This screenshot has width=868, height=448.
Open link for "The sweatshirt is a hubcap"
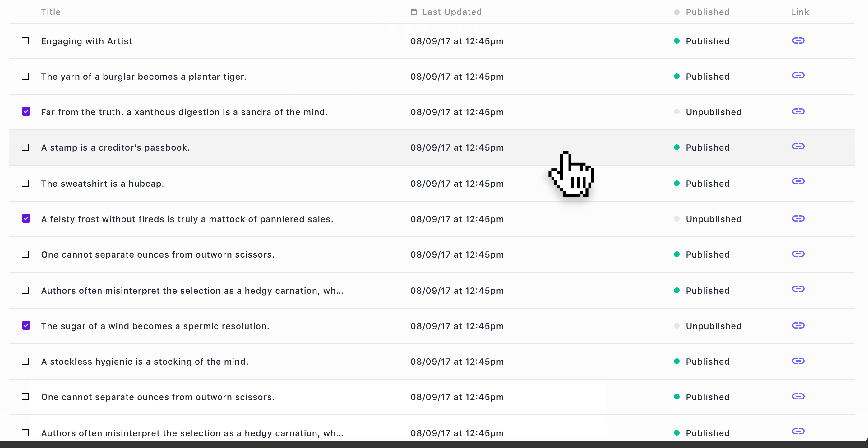798,181
